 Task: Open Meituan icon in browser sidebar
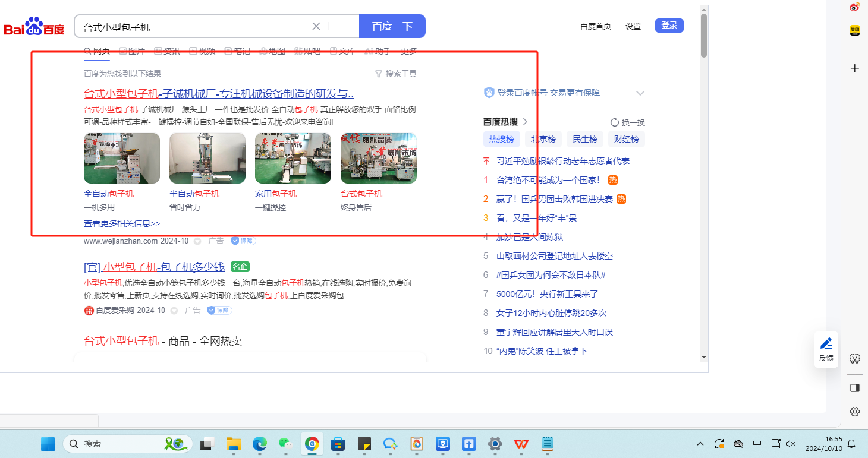854,30
